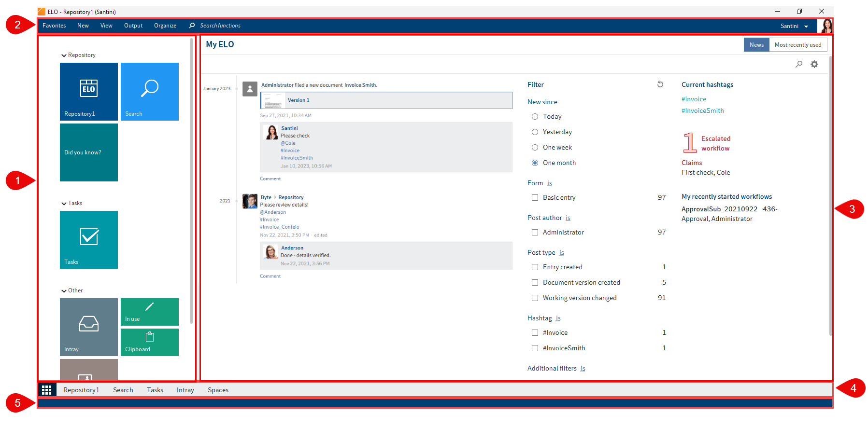Screen dimensions: 868x427
Task: Open the Intray tile
Action: 88,327
